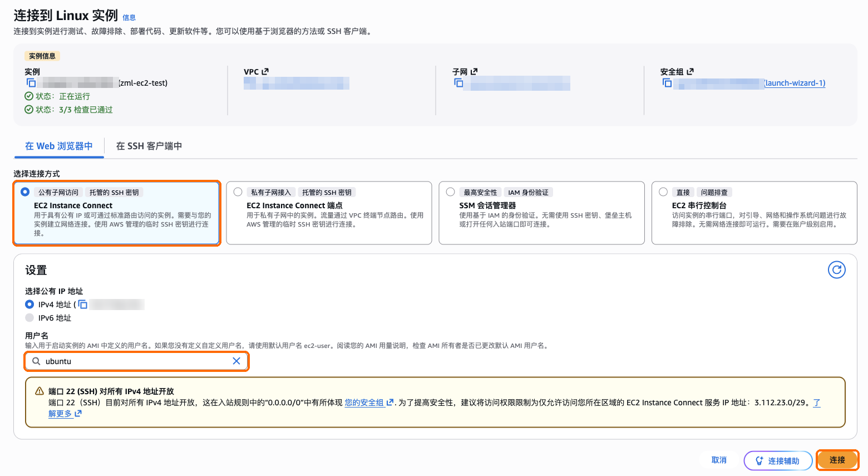
Task: Click the 最高安全性 tag
Action: (481, 192)
